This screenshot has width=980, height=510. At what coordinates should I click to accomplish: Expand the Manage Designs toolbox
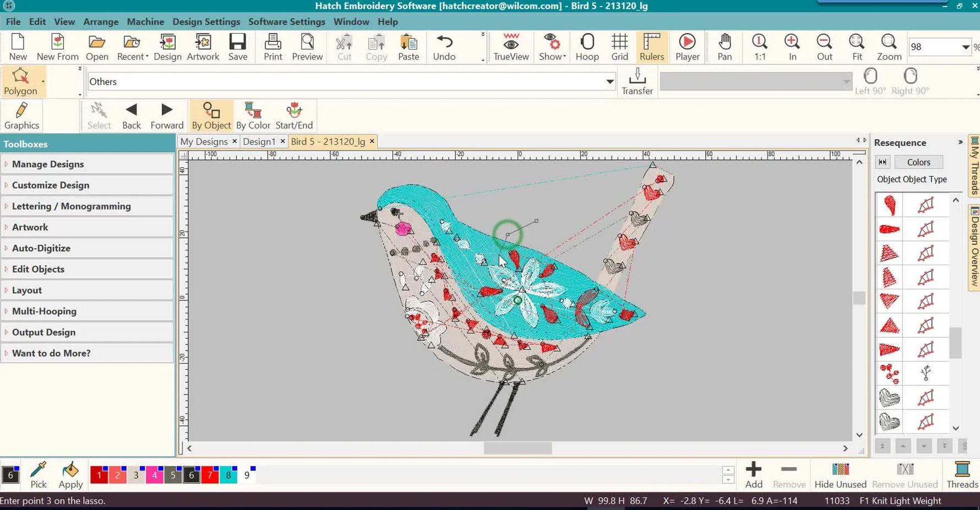[88, 164]
